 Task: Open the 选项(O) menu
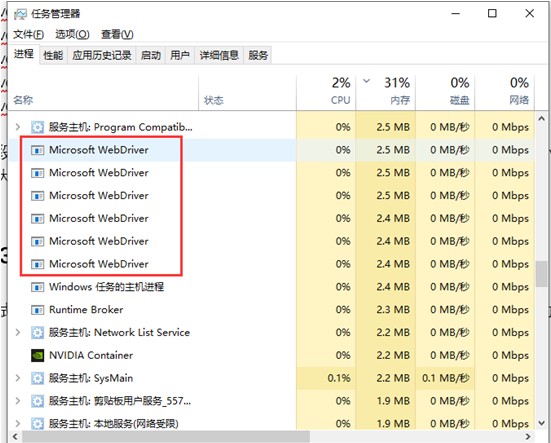tap(72, 34)
